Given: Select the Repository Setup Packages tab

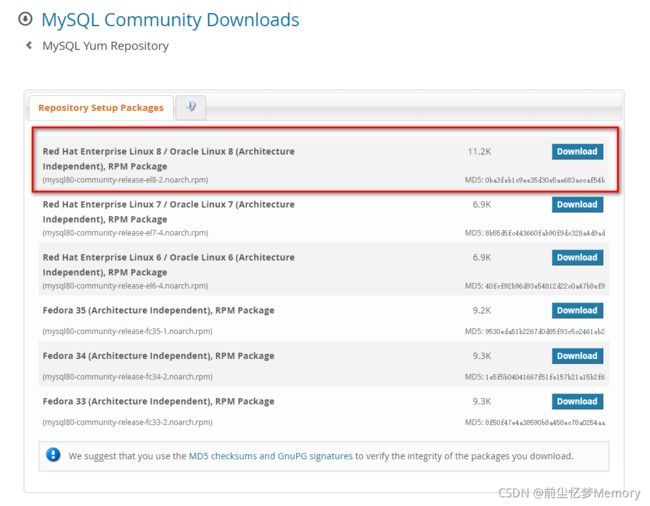Looking at the screenshot, I should 101,108.
